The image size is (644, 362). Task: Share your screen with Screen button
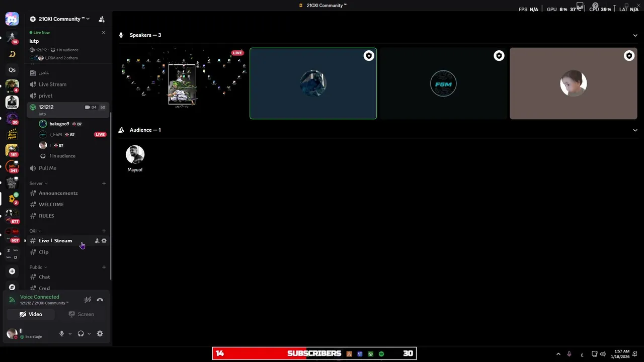click(82, 314)
